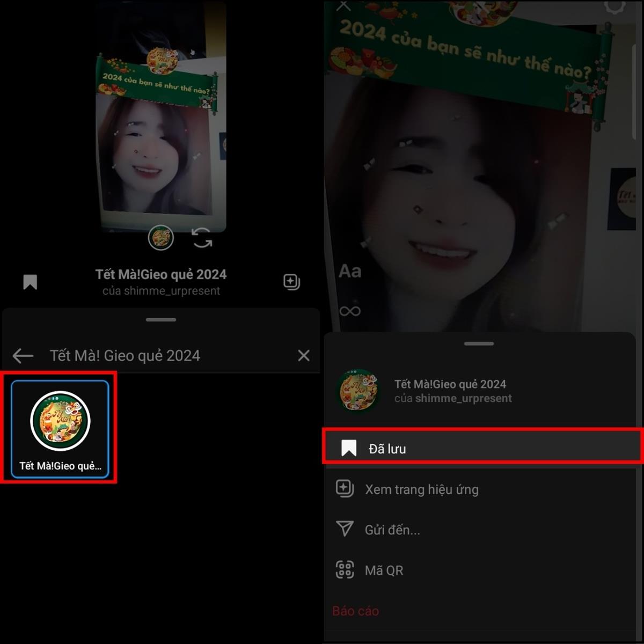This screenshot has width=644, height=644.
Task: Tap the drag handle above the effect search bar
Action: pyautogui.click(x=160, y=320)
